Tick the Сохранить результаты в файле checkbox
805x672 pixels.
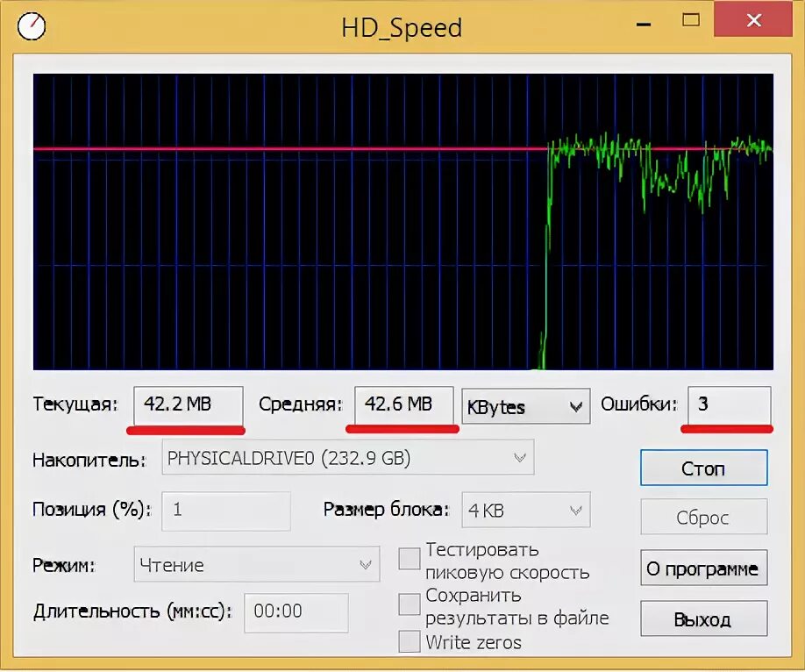point(410,604)
